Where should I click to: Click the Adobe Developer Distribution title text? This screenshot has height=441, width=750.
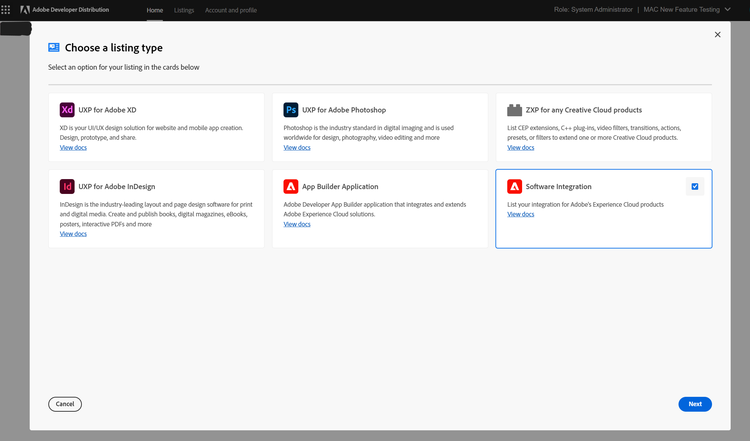click(71, 10)
